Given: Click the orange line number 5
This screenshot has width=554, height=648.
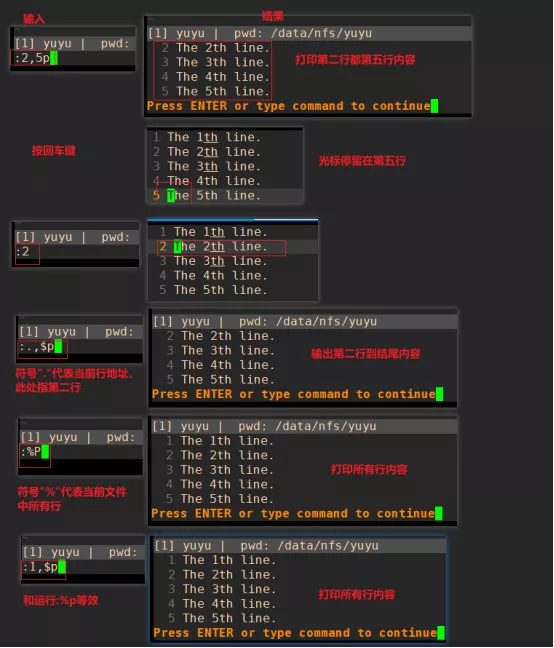Looking at the screenshot, I should [x=156, y=195].
